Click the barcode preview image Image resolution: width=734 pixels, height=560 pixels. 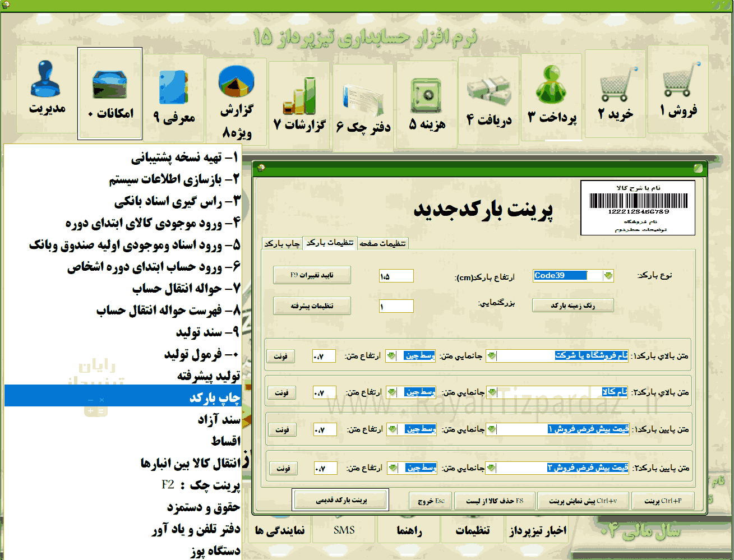pos(638,207)
